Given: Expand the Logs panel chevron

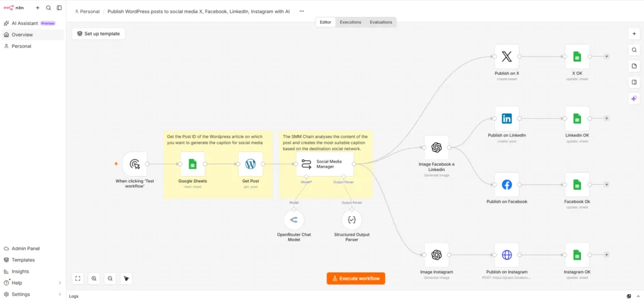Looking at the screenshot, I should coord(637,296).
